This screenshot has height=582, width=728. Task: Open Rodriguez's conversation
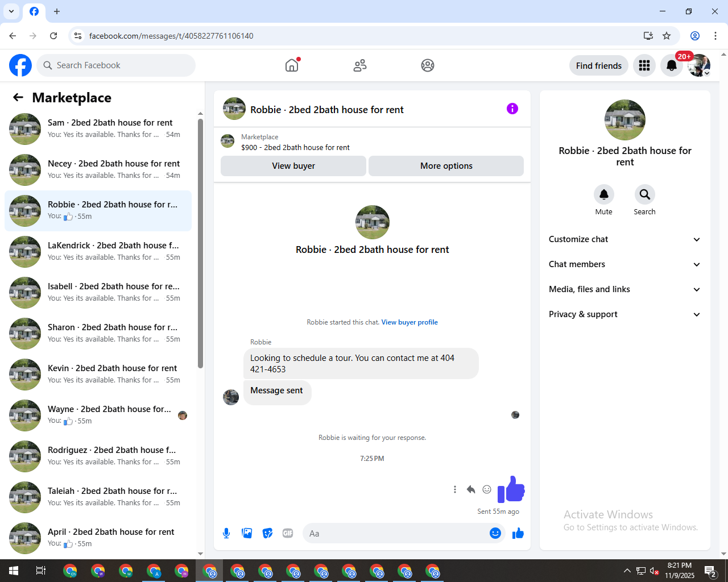pyautogui.click(x=98, y=456)
